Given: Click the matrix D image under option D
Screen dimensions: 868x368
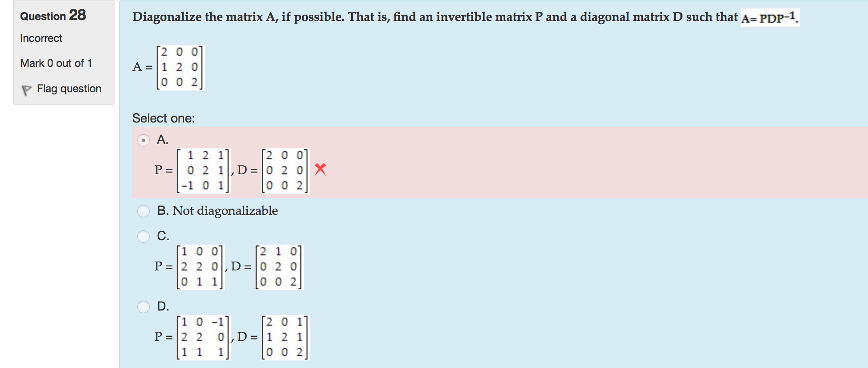Looking at the screenshot, I should (x=285, y=337).
